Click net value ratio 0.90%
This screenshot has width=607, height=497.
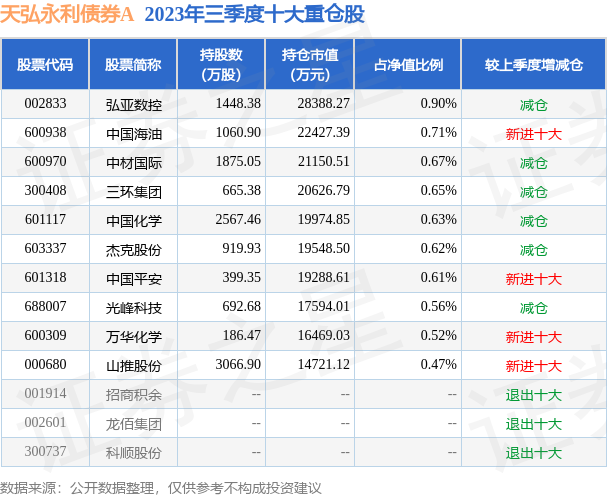coord(439,103)
